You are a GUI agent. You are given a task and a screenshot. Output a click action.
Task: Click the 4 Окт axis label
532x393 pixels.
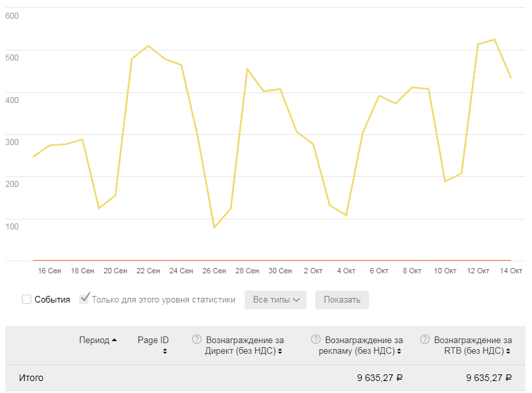[346, 271]
